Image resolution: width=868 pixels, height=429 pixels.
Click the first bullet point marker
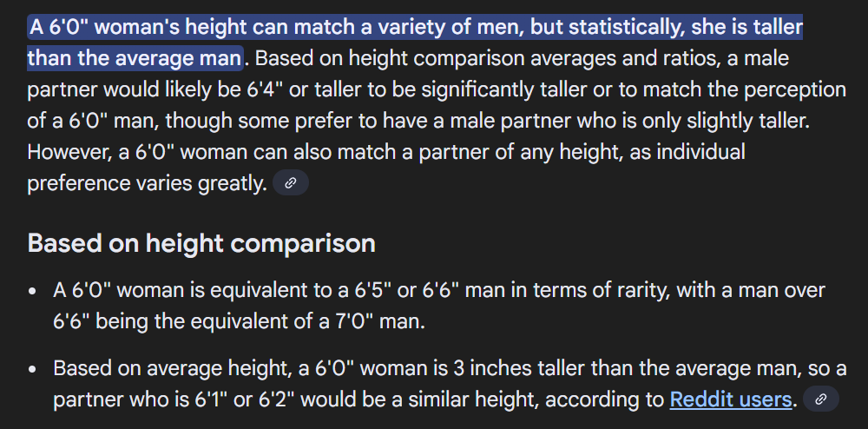click(x=33, y=292)
